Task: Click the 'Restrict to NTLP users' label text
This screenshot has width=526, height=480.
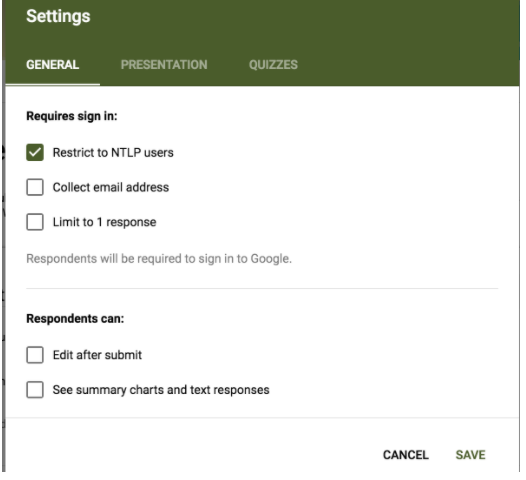Action: click(x=113, y=153)
